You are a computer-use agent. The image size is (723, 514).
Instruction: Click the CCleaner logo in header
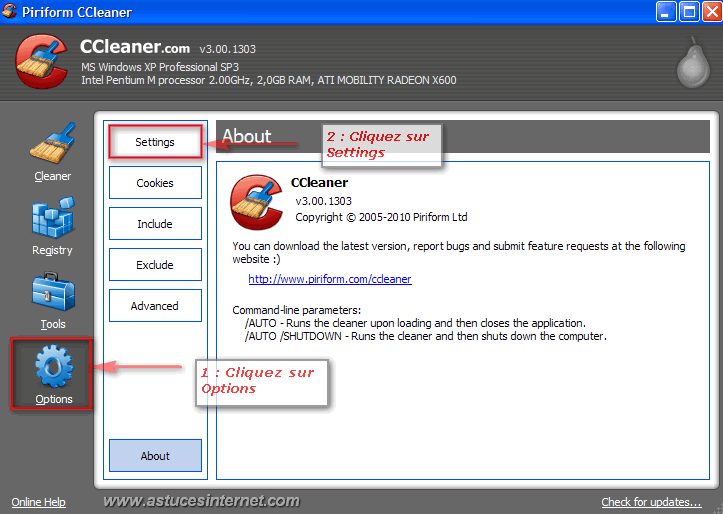41,61
